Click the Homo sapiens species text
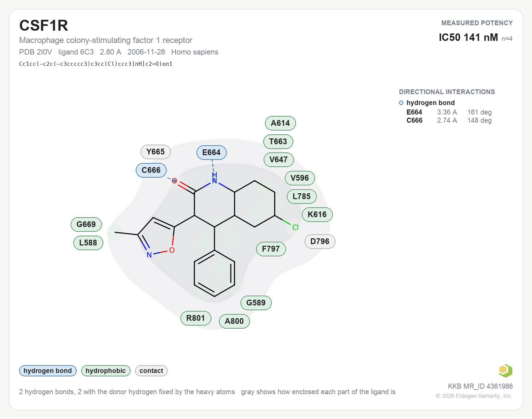 pos(195,52)
